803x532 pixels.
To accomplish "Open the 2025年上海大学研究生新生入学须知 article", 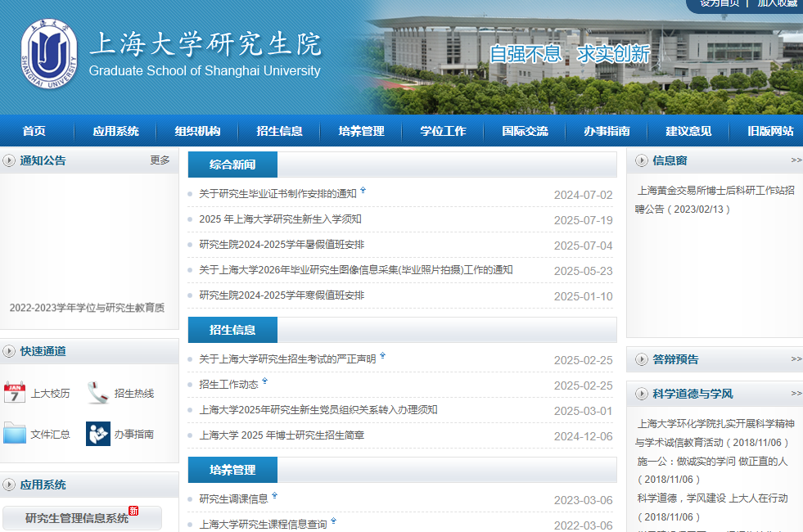I will 280,219.
